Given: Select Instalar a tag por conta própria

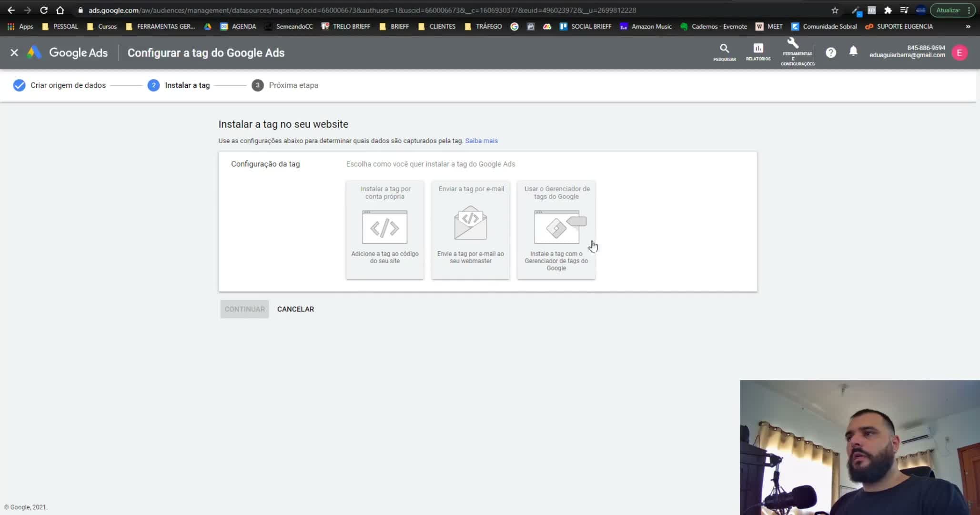Looking at the screenshot, I should (385, 229).
